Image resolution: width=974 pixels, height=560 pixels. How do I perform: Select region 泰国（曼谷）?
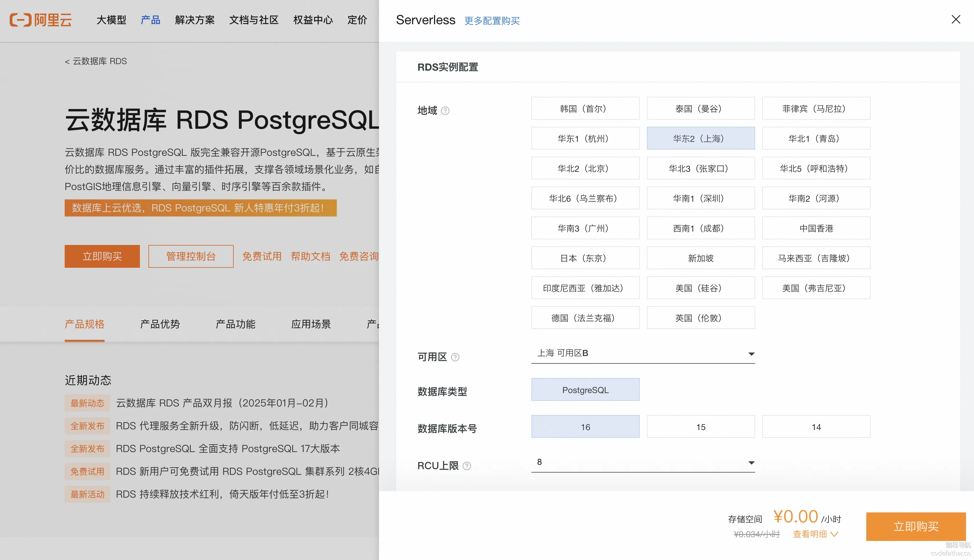tap(700, 109)
